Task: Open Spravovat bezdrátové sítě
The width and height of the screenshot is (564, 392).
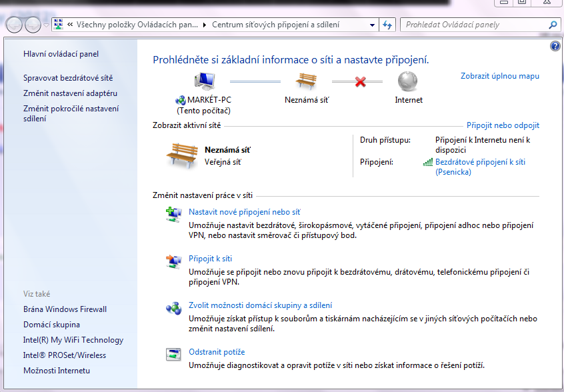Action: [68, 78]
